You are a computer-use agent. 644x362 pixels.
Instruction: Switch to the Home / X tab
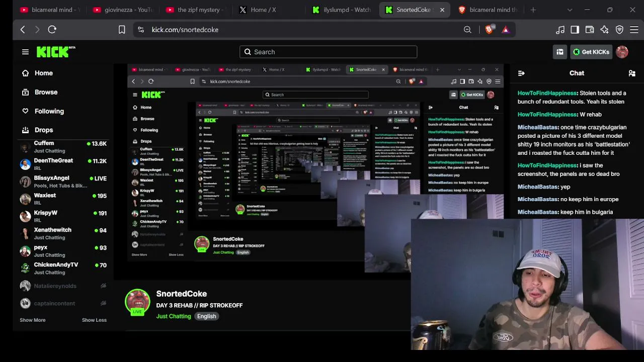[x=265, y=10]
